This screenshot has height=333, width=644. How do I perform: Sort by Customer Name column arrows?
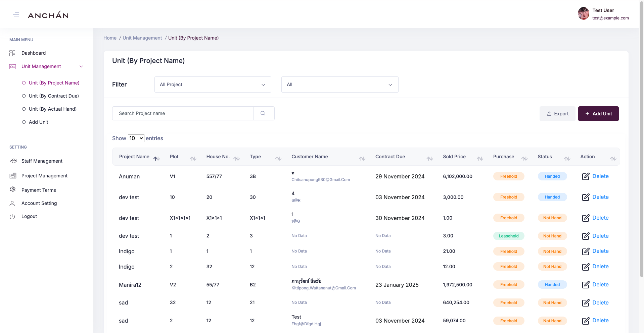(x=362, y=159)
